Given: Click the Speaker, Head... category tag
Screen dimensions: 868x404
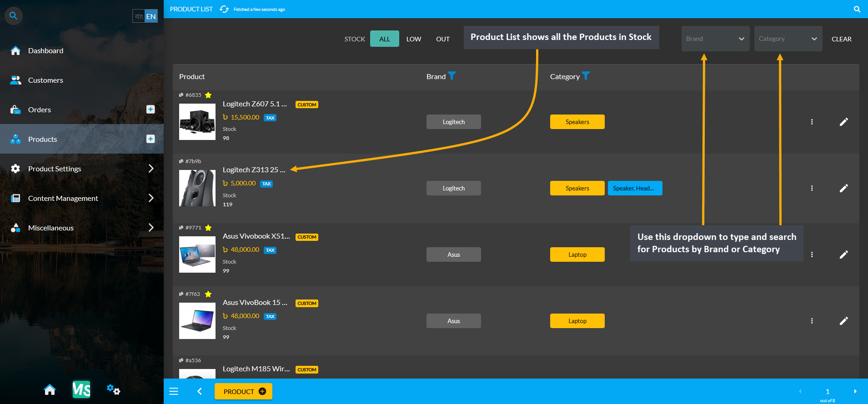Looking at the screenshot, I should (635, 188).
